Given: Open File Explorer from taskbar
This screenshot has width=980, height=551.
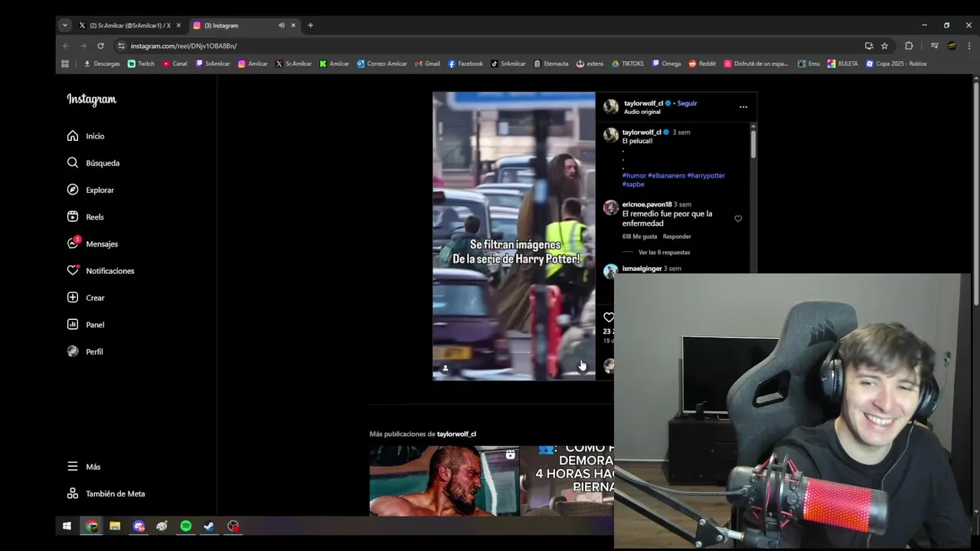Looking at the screenshot, I should [x=115, y=526].
